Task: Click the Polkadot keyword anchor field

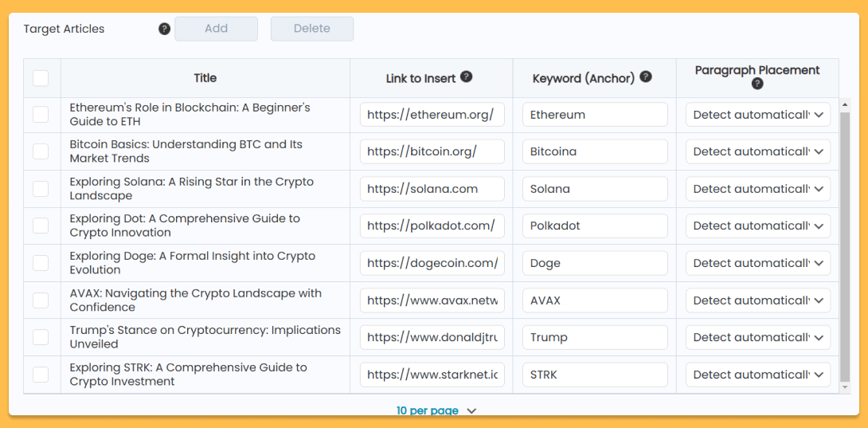Action: (595, 226)
